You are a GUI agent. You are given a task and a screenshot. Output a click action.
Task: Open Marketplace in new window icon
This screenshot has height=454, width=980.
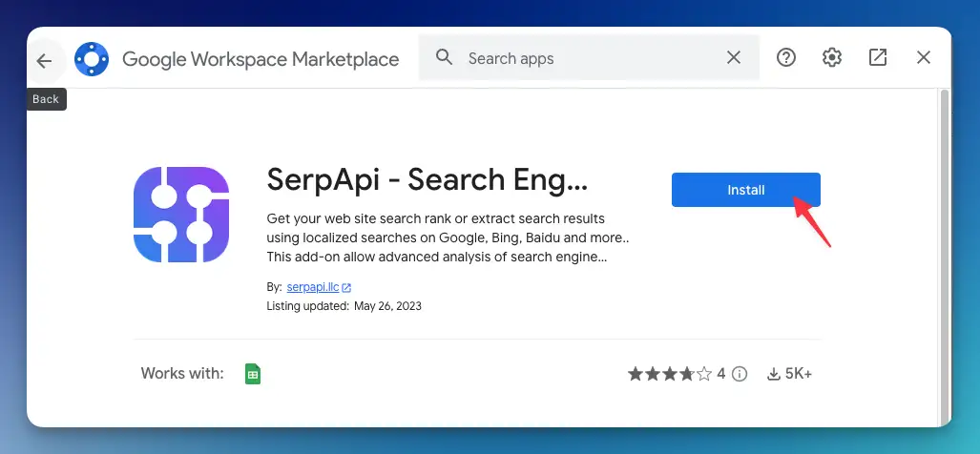(878, 58)
